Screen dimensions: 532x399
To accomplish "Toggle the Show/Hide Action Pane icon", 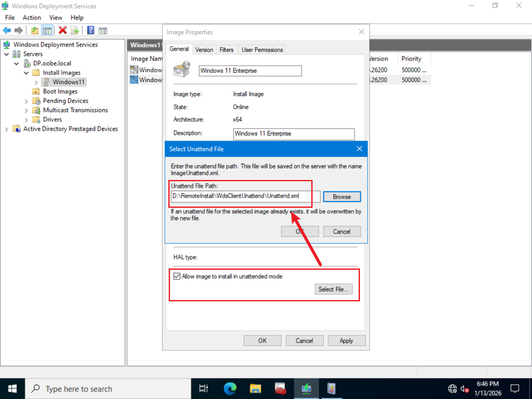I will [x=103, y=31].
